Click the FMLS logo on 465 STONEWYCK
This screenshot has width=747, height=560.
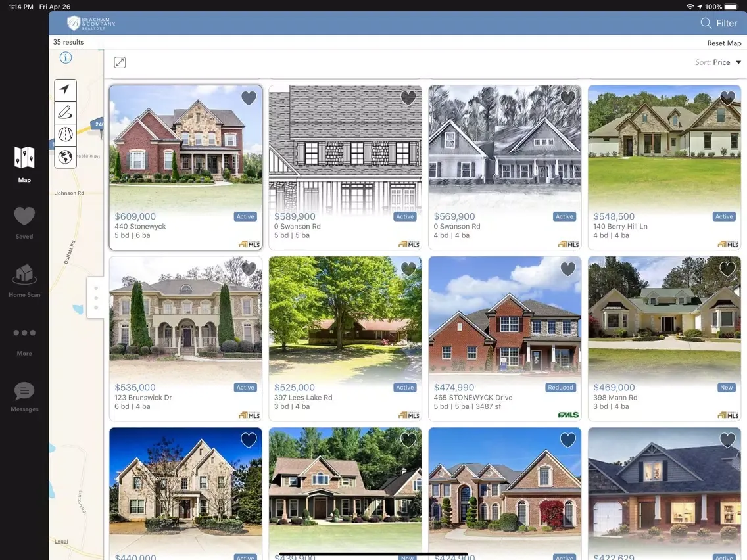click(x=568, y=415)
